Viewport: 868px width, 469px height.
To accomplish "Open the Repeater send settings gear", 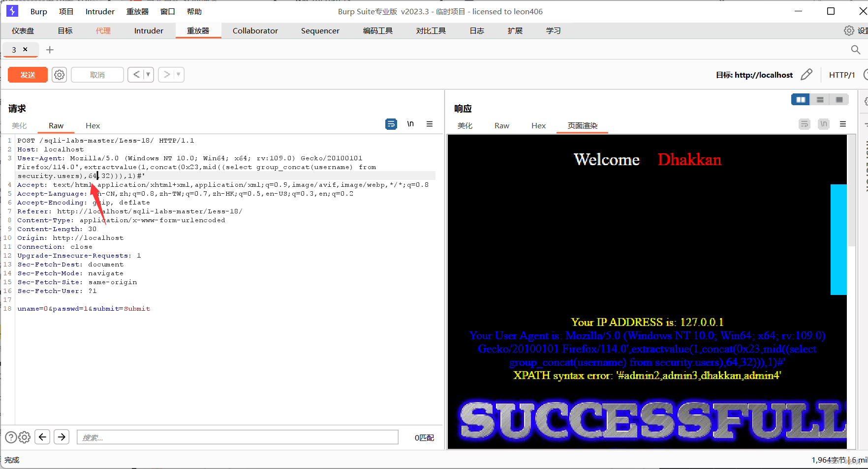I will click(x=60, y=75).
